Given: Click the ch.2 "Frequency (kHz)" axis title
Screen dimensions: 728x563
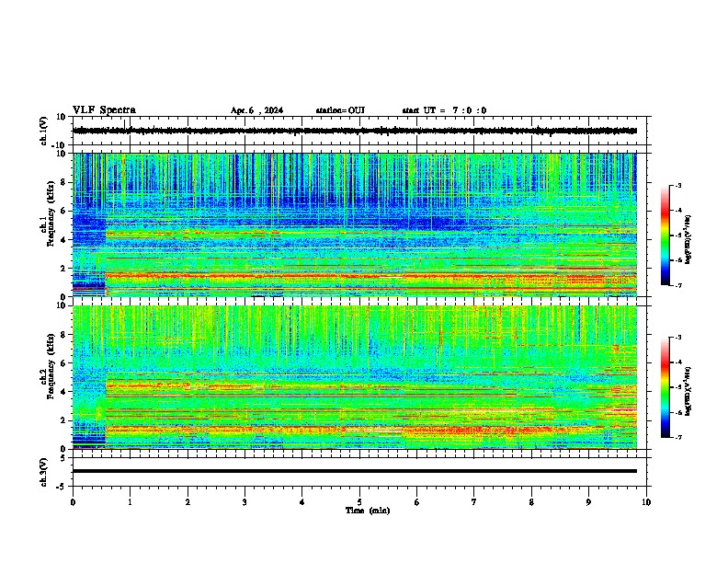Looking at the screenshot, I should pyautogui.click(x=51, y=366).
